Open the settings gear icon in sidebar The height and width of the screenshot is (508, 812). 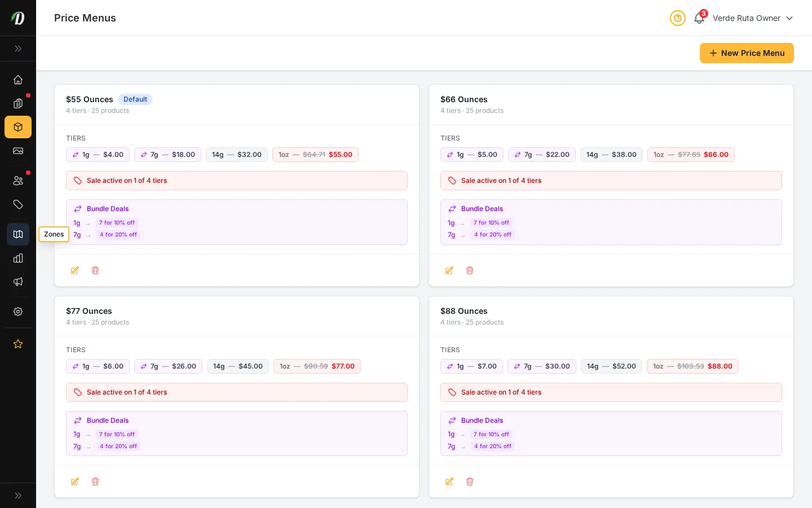tap(18, 312)
